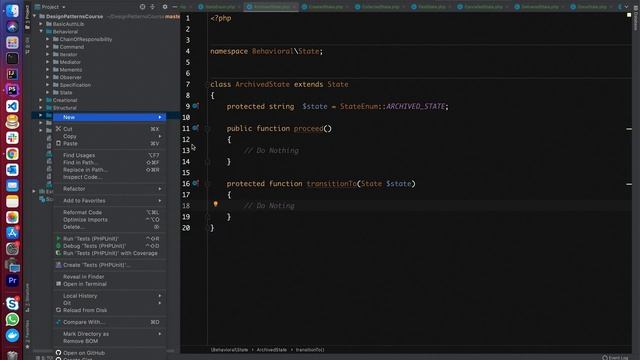Open the Favorites tool window tab
Viewport: 640px width, 360px height.
click(27, 335)
